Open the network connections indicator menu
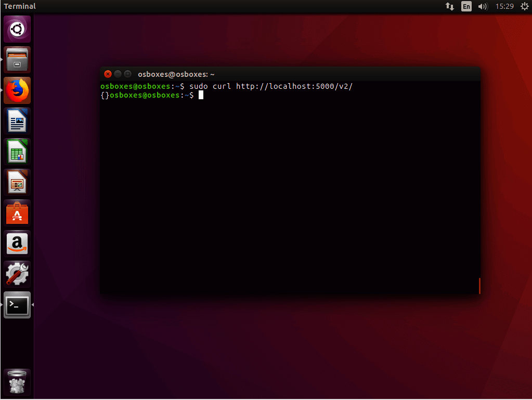The width and height of the screenshot is (532, 400). pos(450,7)
